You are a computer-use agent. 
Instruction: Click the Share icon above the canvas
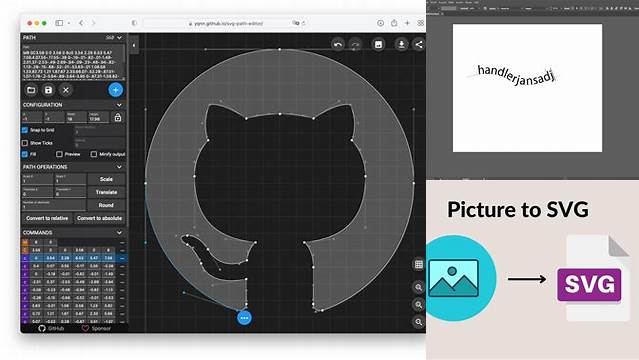(419, 44)
